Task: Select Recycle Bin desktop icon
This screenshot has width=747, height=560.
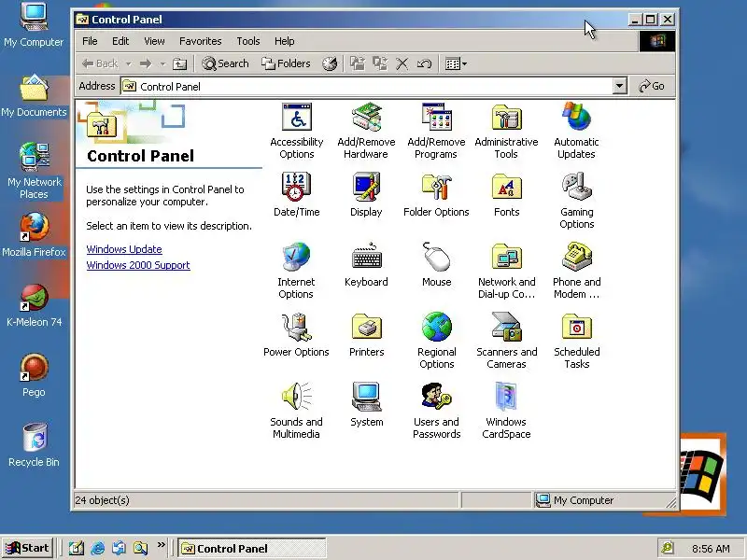Action: 34,445
